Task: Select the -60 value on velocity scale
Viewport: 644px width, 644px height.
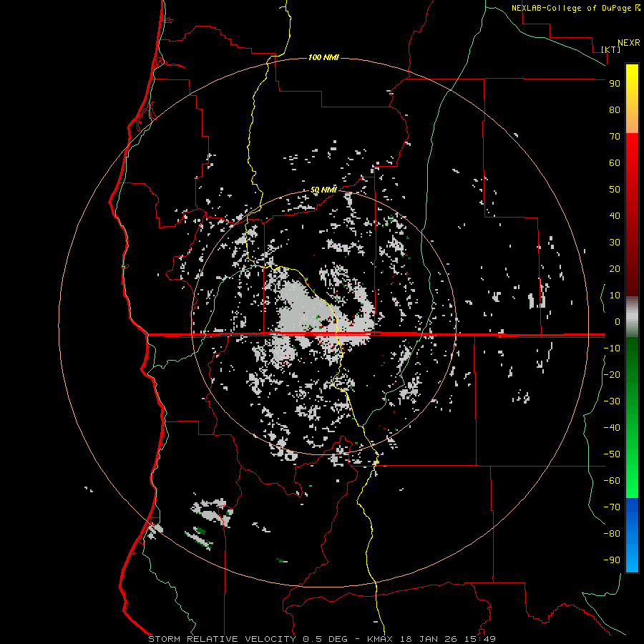Action: [x=612, y=481]
